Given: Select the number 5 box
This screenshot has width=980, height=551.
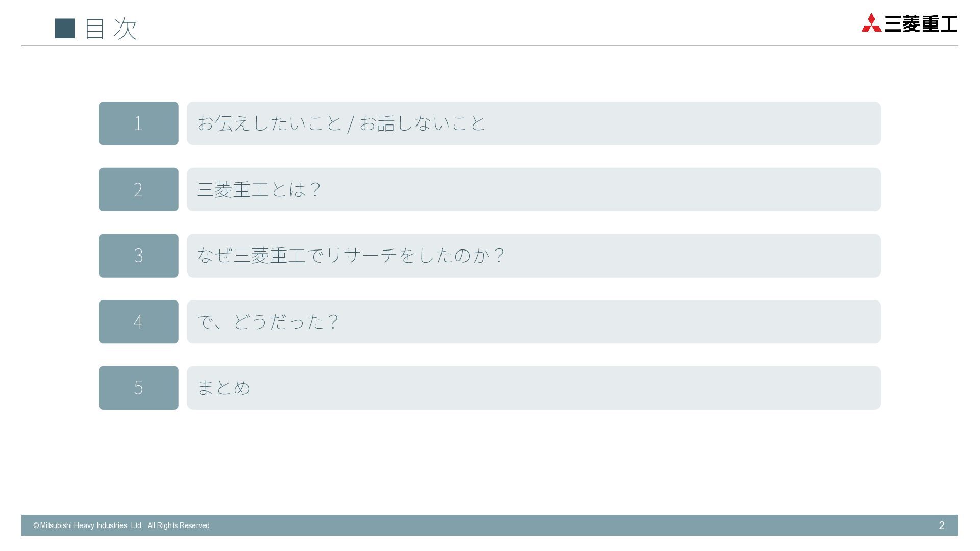Looking at the screenshot, I should [138, 388].
